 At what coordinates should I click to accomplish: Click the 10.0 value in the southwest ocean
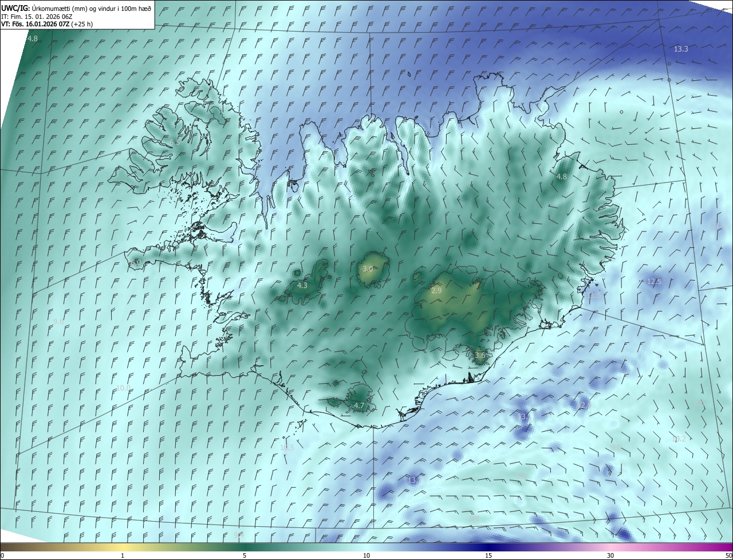(123, 388)
